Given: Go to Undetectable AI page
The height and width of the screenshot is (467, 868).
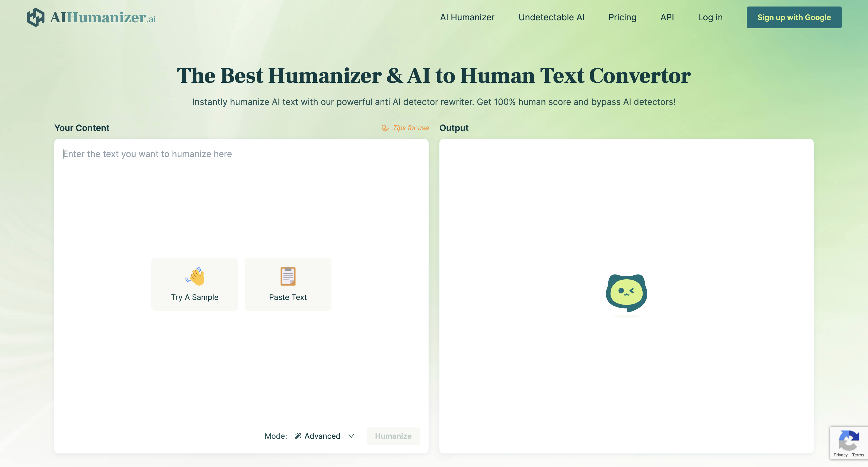Looking at the screenshot, I should (x=551, y=17).
